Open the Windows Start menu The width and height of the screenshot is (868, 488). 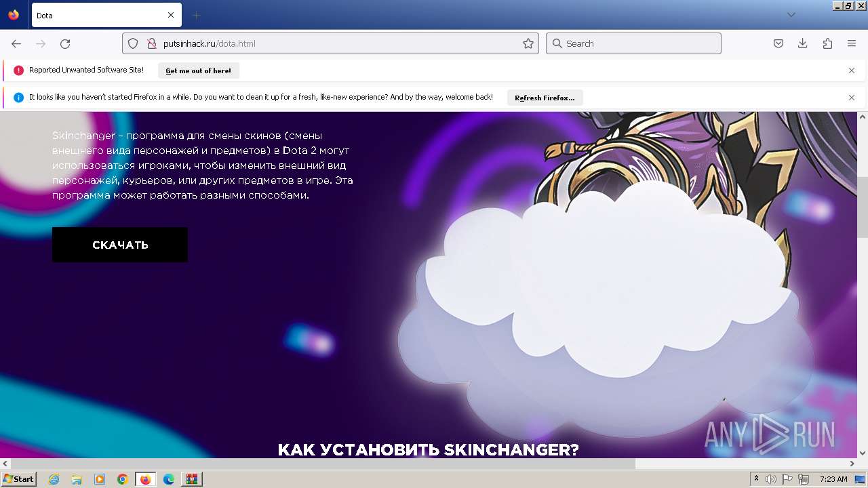[x=18, y=479]
